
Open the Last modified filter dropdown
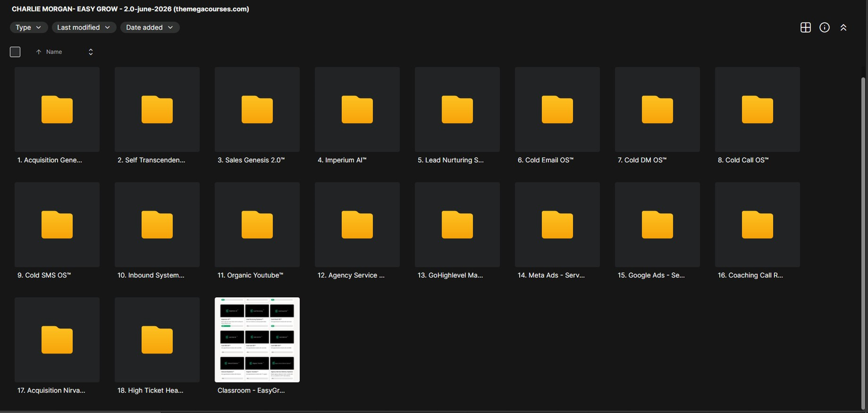[x=83, y=28]
